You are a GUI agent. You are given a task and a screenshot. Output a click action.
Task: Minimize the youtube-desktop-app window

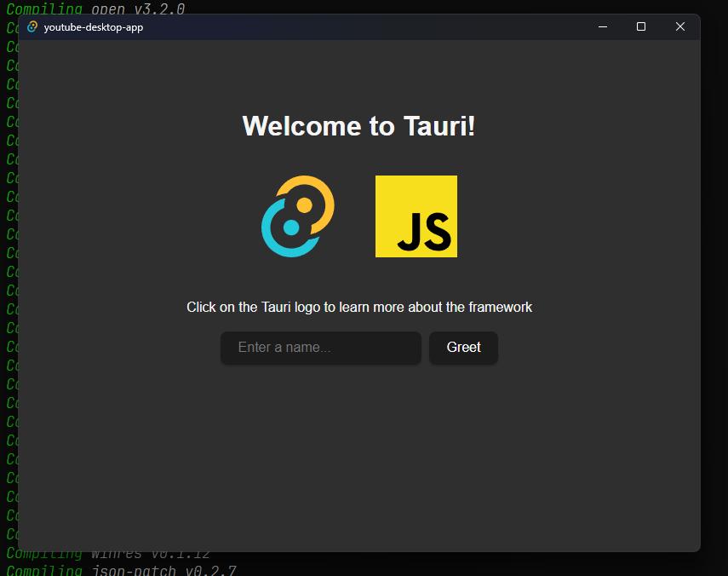[603, 27]
